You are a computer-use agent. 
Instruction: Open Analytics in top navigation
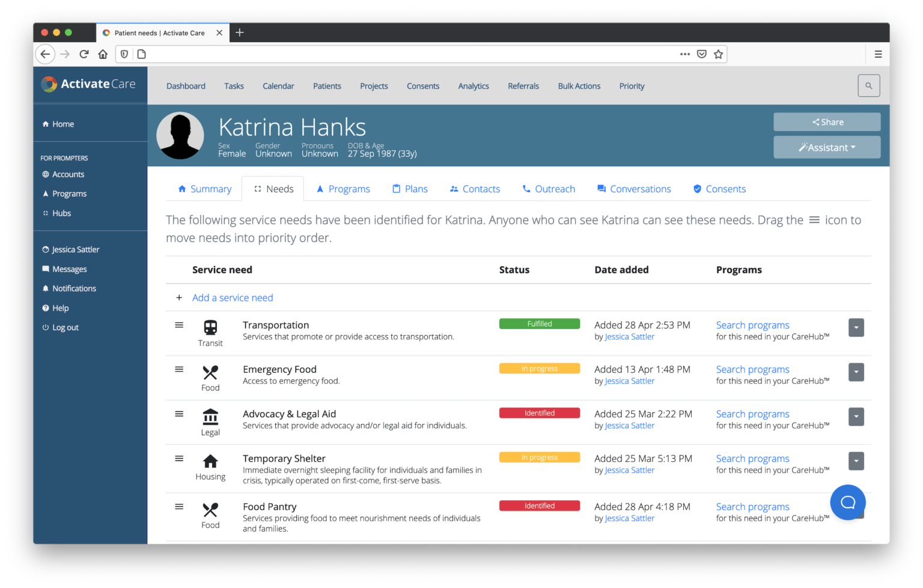474,86
